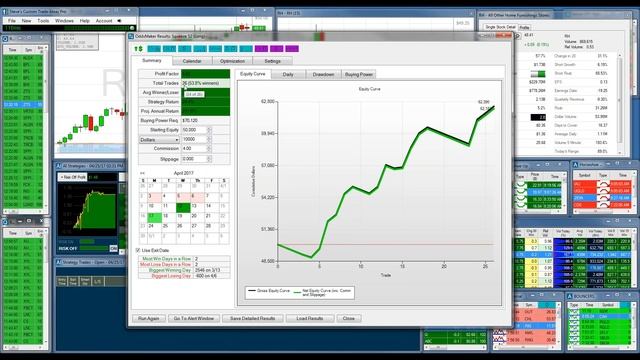Open the Help menu

tap(85, 20)
